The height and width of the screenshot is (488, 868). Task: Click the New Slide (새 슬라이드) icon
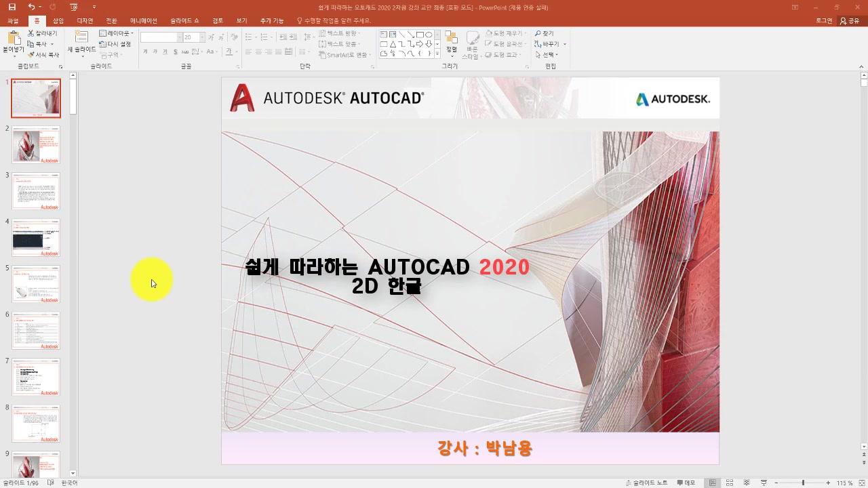(81, 37)
